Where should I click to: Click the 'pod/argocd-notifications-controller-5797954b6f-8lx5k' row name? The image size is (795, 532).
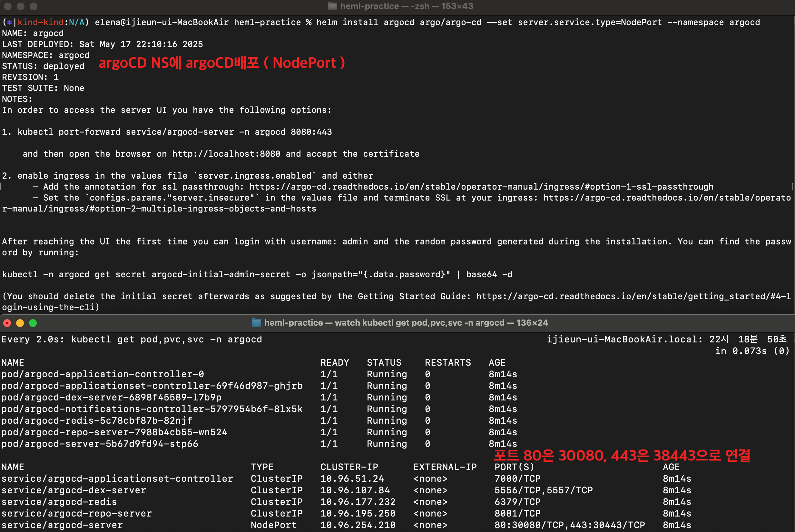152,409
